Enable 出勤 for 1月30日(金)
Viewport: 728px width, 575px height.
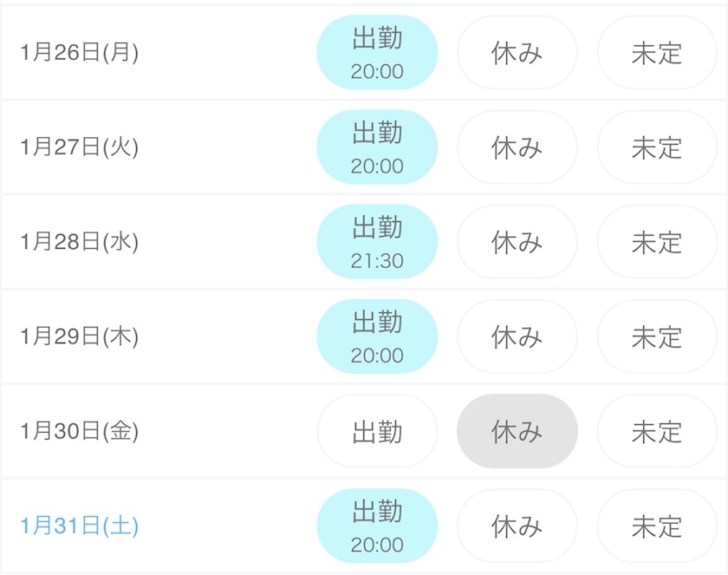click(377, 431)
